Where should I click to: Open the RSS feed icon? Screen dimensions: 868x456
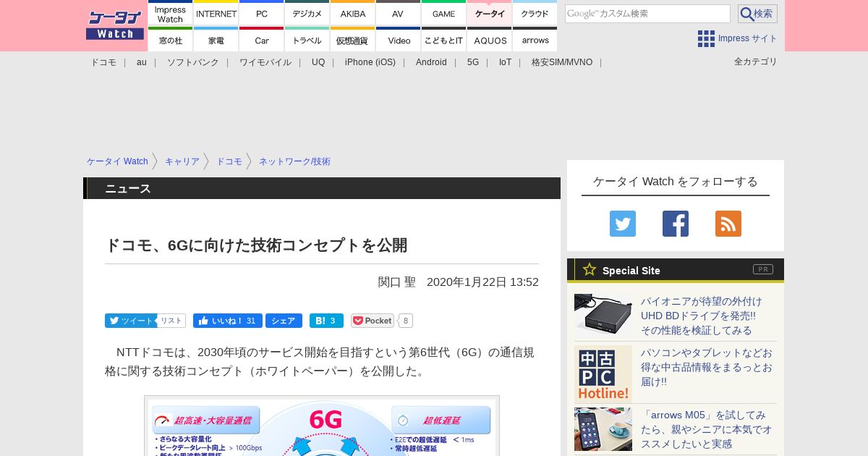(728, 224)
